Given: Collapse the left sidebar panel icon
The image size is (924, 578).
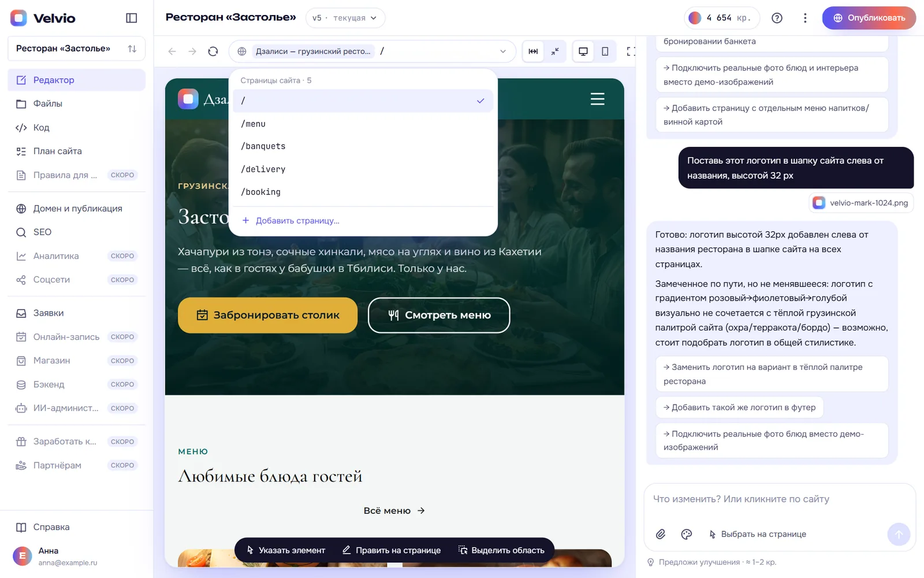Looking at the screenshot, I should click(132, 18).
